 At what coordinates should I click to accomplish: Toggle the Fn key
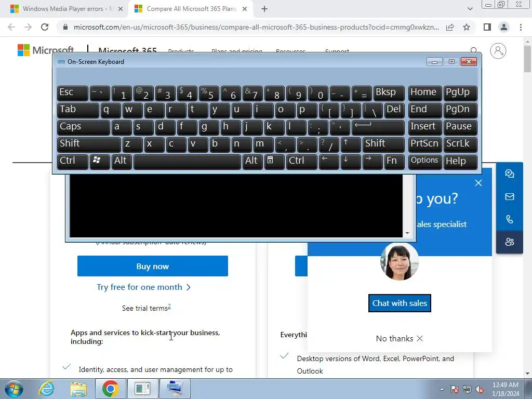click(394, 162)
